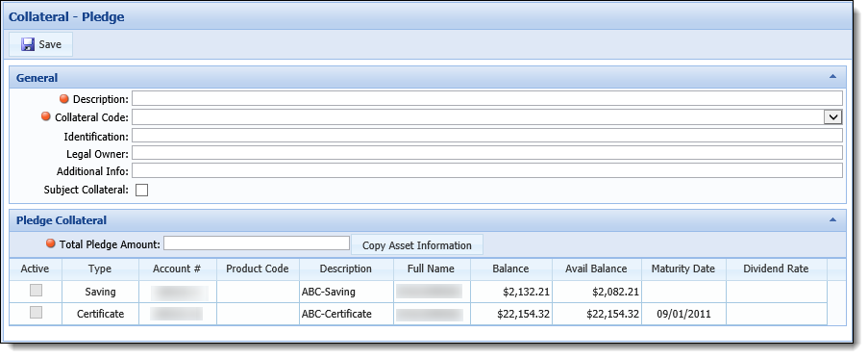Focus the Total Pledge Amount field
The width and height of the screenshot is (868, 358).
tap(257, 243)
